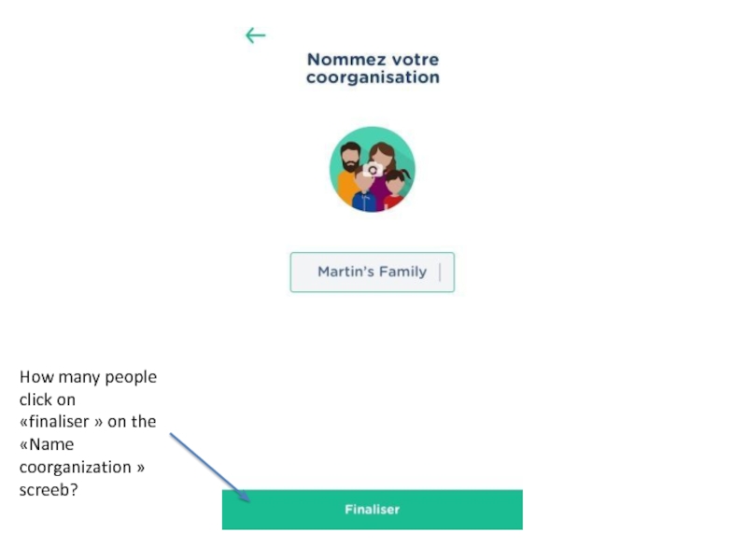Viewport: 747px width, 560px height.
Task: Click the small boy in blue in avatar
Action: click(363, 198)
